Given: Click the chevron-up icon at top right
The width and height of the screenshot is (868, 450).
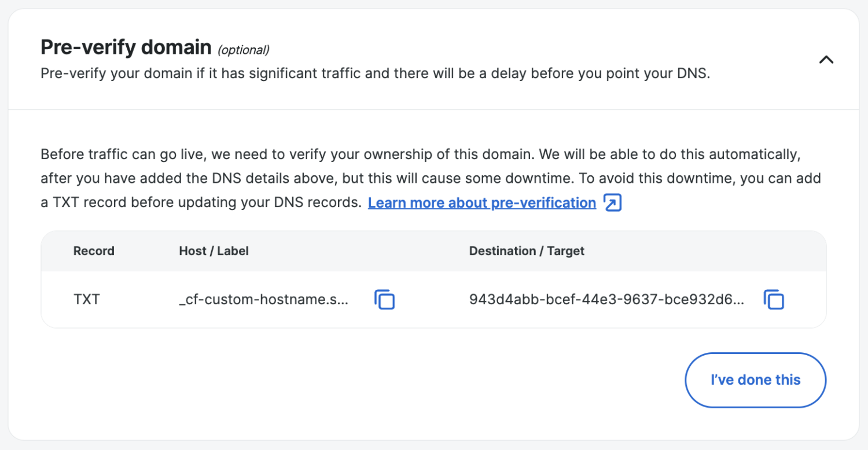Looking at the screenshot, I should [826, 60].
